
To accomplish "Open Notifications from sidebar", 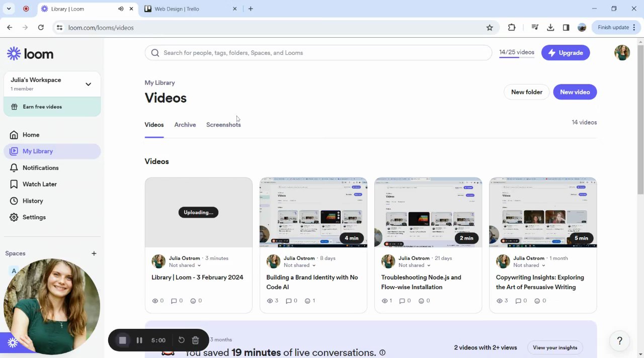I will [x=40, y=167].
